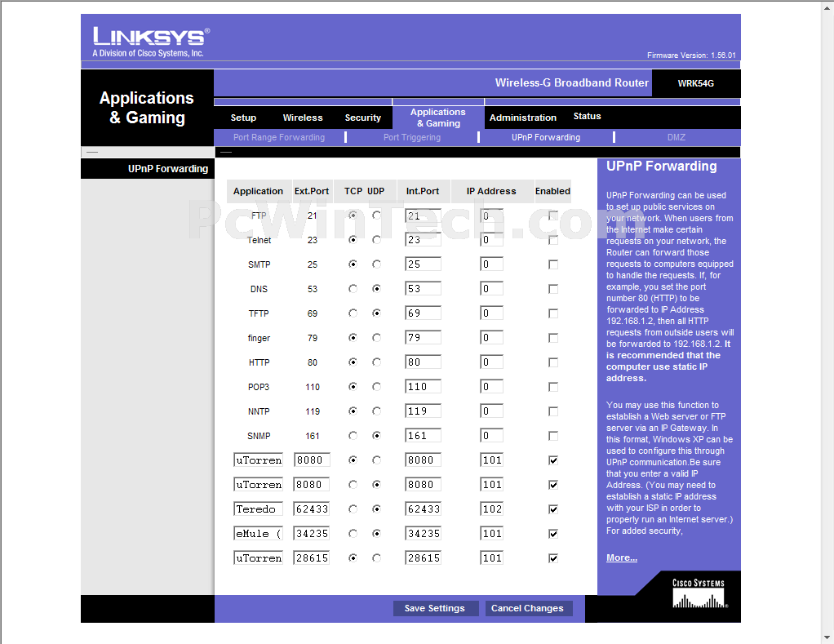Click the IP Address column header

(x=491, y=191)
